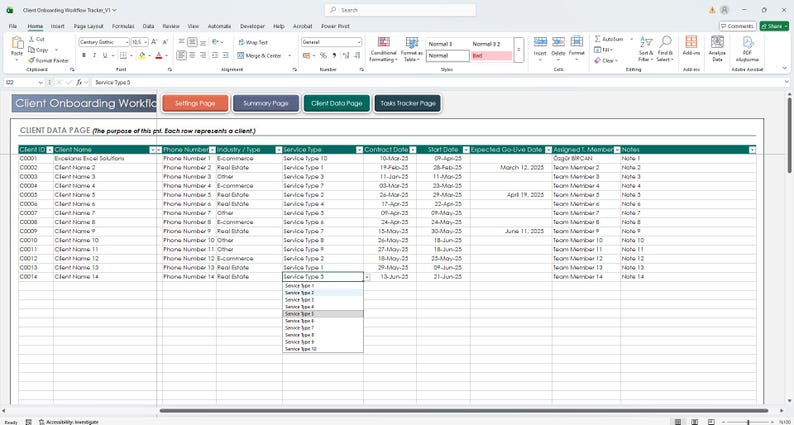Open the Client ID column filter arrow
Image resolution: width=794 pixels, height=425 pixels.
click(50, 150)
